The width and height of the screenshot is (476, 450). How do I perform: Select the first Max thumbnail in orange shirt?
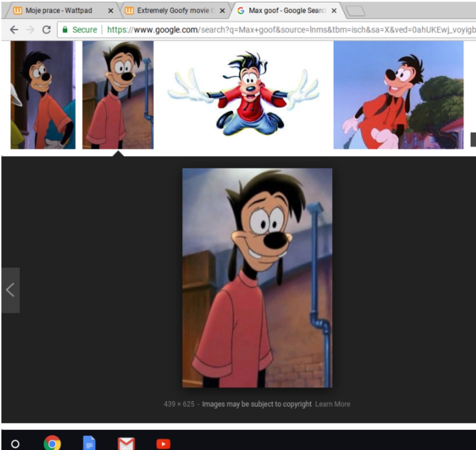[x=43, y=95]
